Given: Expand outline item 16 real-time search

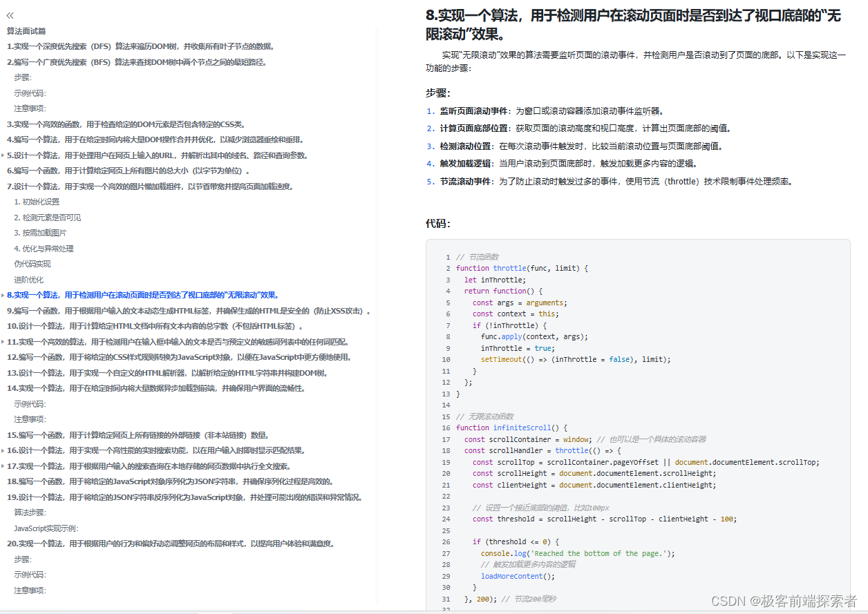Looking at the screenshot, I should coord(3,450).
